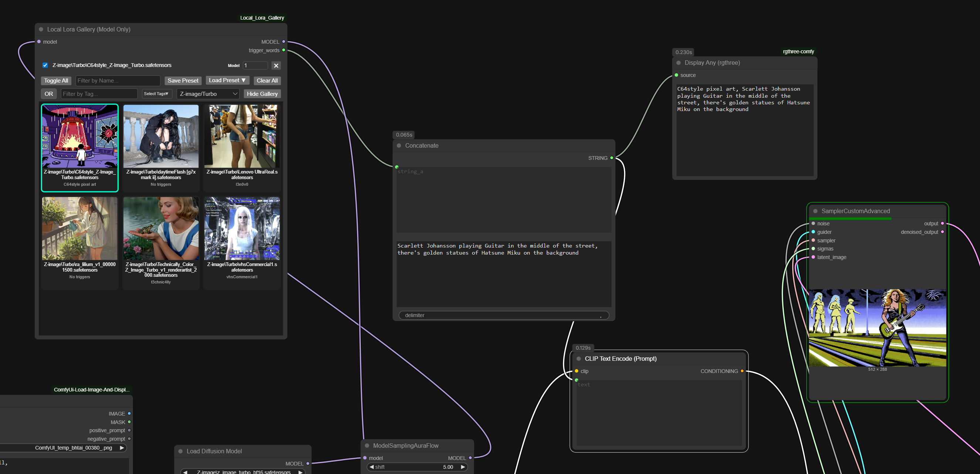The height and width of the screenshot is (474, 980).
Task: Toggle the OR tag filter mode
Action: point(49,94)
